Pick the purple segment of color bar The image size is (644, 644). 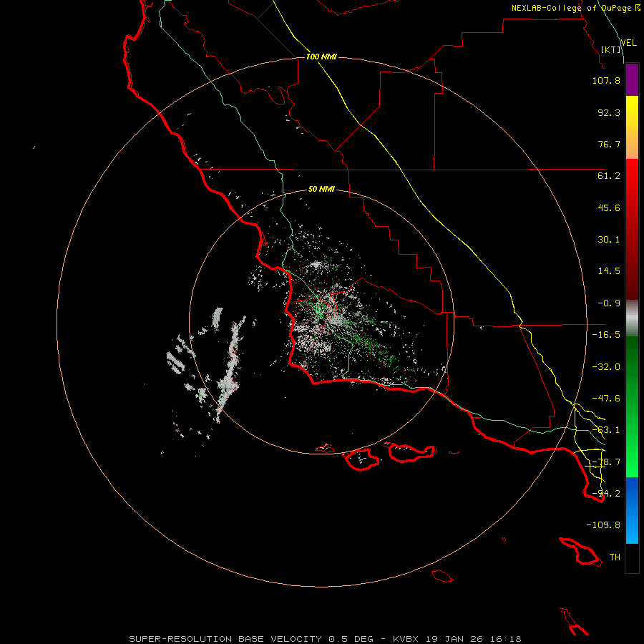[632, 80]
